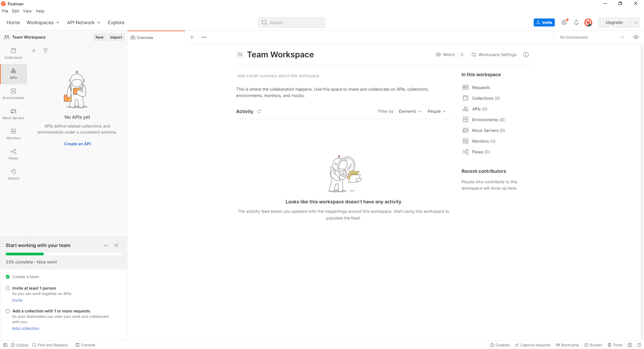Click the 'Add collection' link
This screenshot has width=644, height=349.
tap(25, 329)
